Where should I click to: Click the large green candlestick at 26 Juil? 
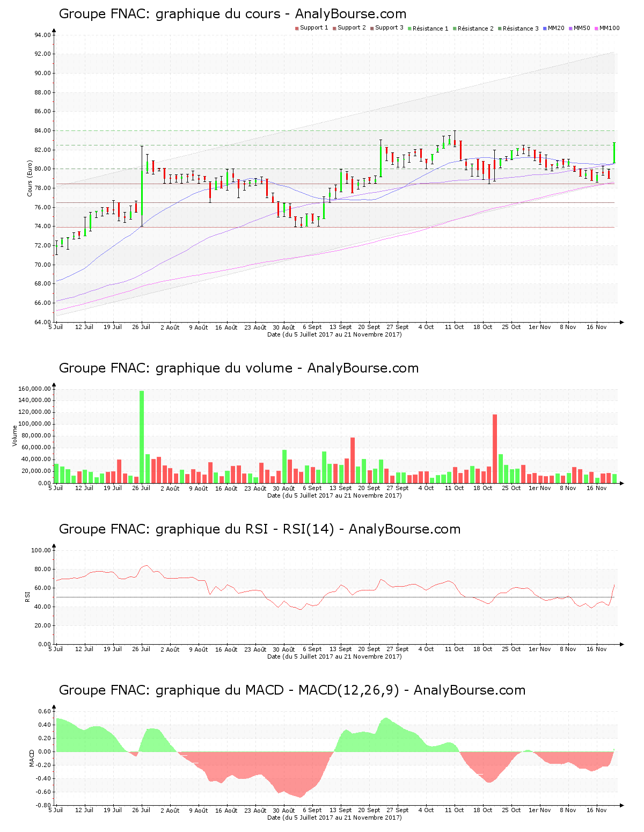point(142,186)
